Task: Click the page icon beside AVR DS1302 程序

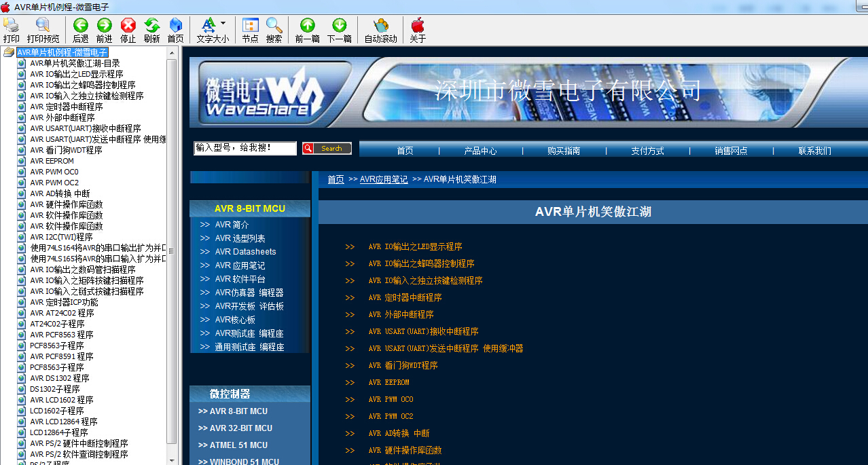Action: click(x=22, y=378)
